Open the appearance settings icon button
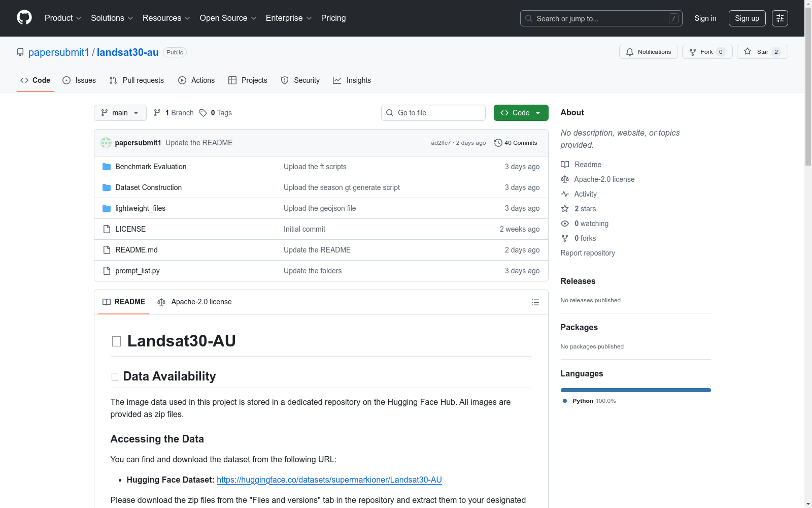The height and width of the screenshot is (508, 812). [780, 18]
